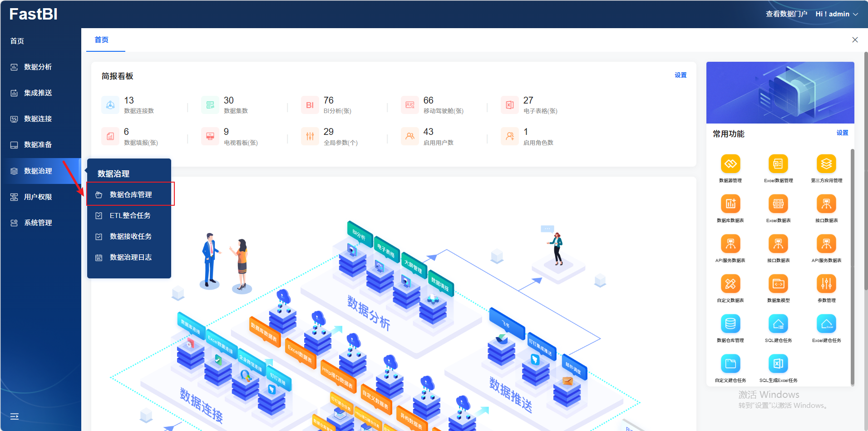Click the common functions panel scrollbar
Image resolution: width=868 pixels, height=431 pixels.
[x=852, y=267]
